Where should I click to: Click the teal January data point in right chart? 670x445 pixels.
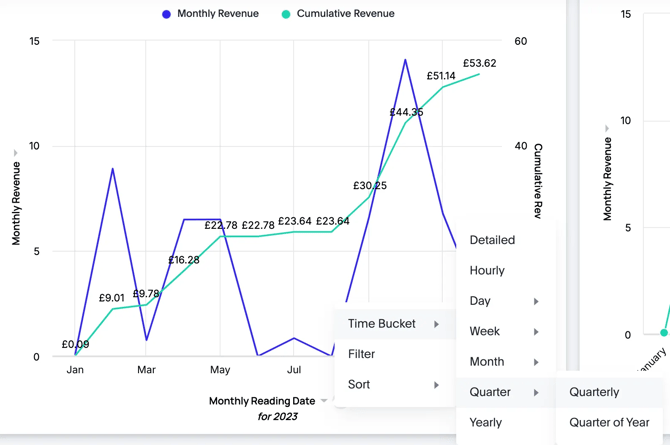pos(663,332)
